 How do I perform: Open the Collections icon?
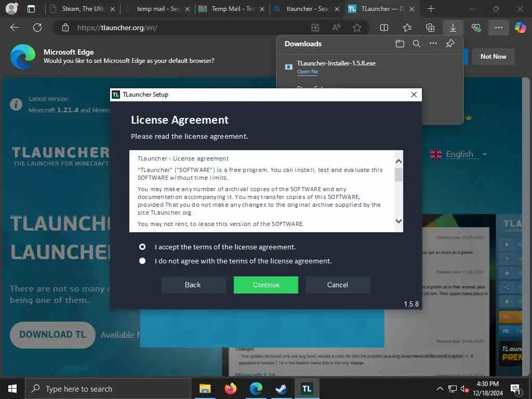tap(430, 28)
